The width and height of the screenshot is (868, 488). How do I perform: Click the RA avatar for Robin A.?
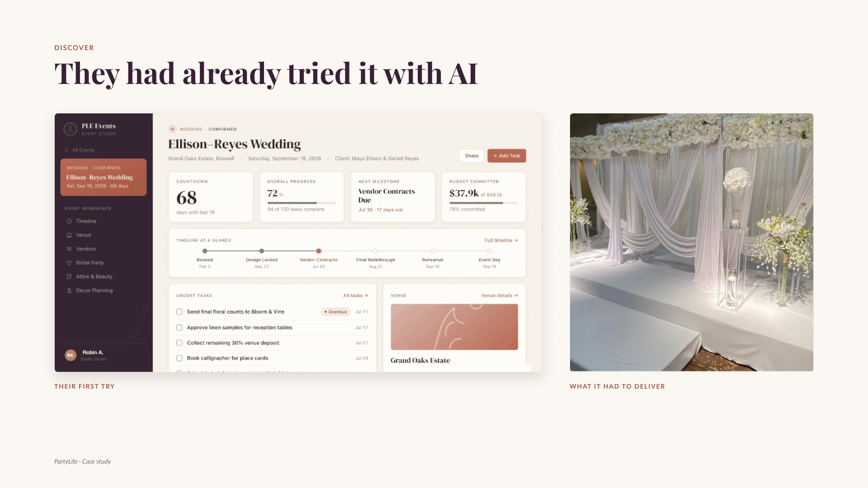[x=70, y=355]
